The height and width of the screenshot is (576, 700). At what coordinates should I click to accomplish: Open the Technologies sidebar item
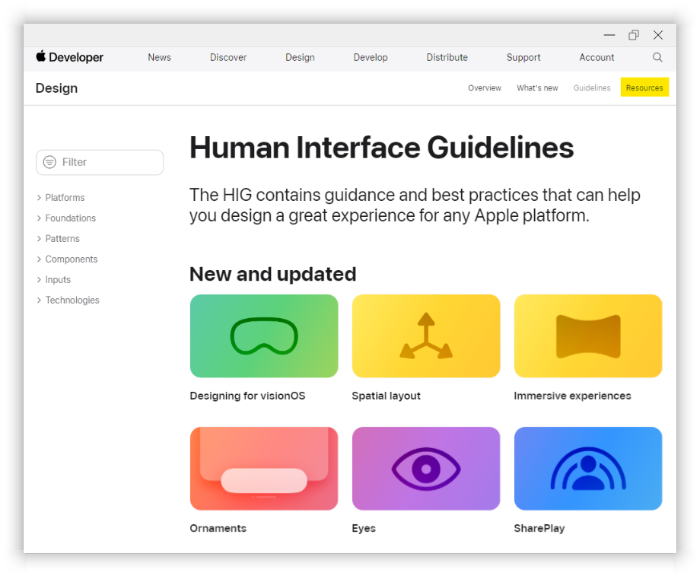coord(72,300)
